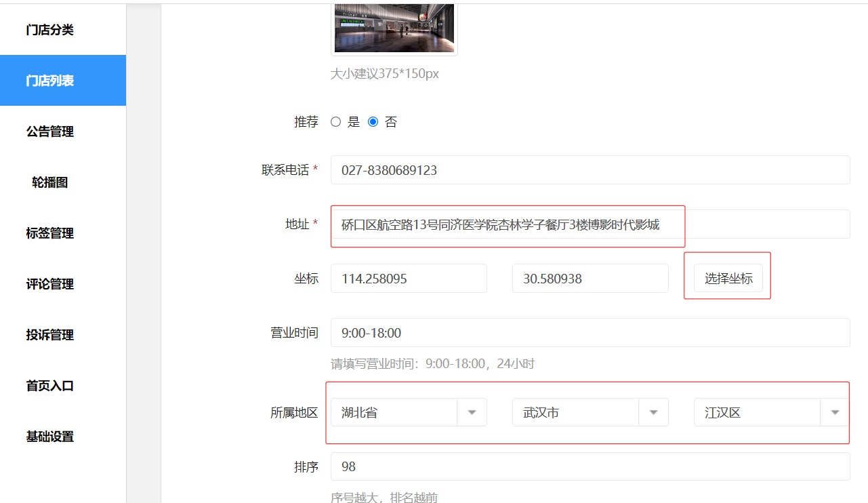Select 否 for 推荐 option
Viewport: 868px width, 503px height.
pyautogui.click(x=373, y=123)
